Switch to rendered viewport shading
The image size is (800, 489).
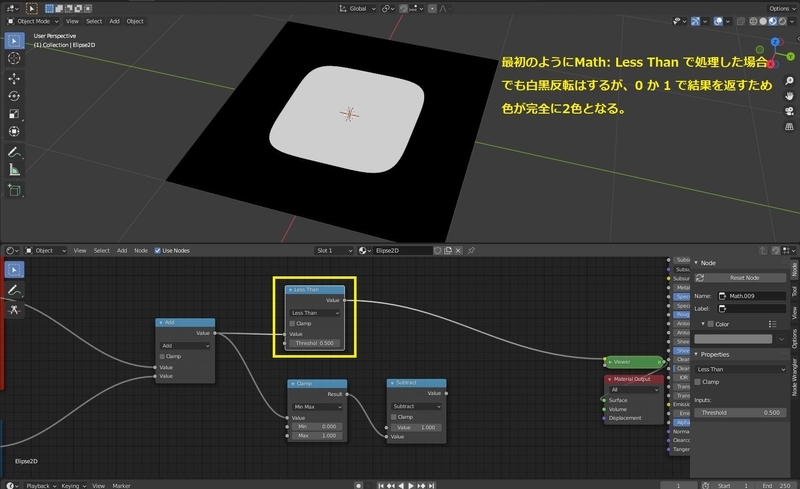click(782, 21)
